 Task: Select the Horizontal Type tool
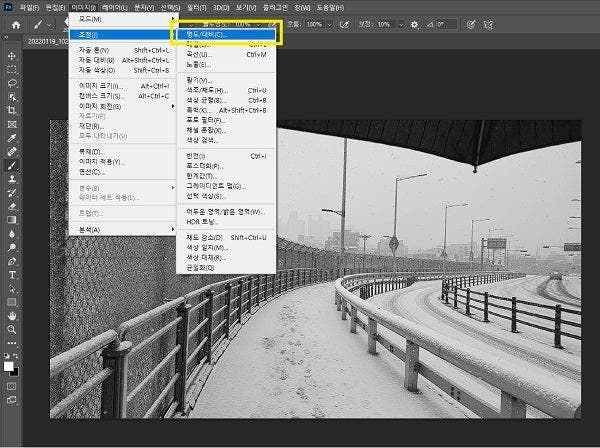pos(12,275)
